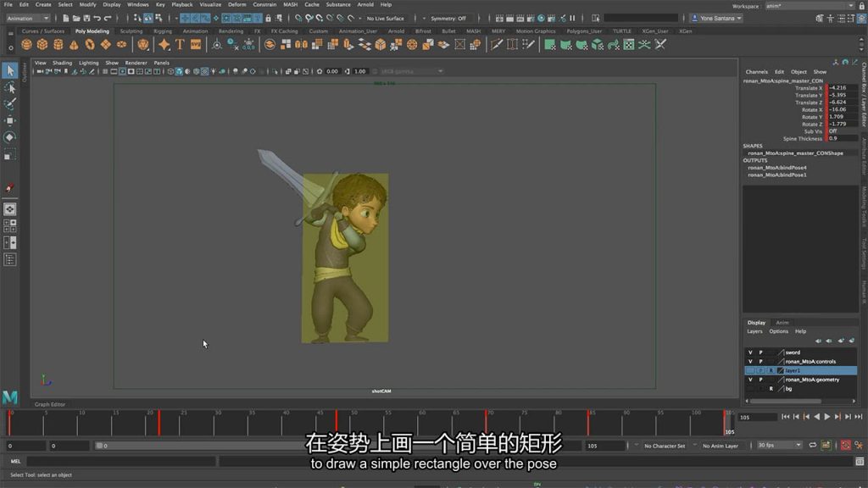Click the SVG import shelf icon

[196, 45]
